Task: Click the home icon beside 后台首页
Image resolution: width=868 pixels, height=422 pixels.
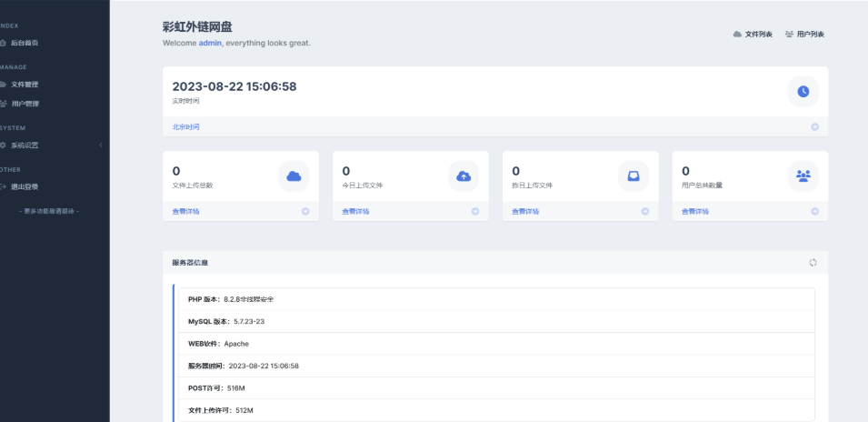Action: click(3, 43)
